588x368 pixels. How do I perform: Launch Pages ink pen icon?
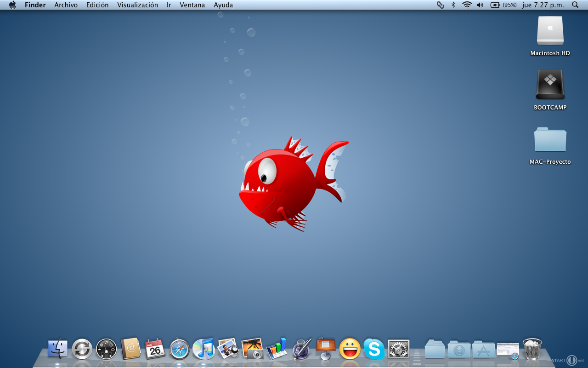pyautogui.click(x=301, y=349)
